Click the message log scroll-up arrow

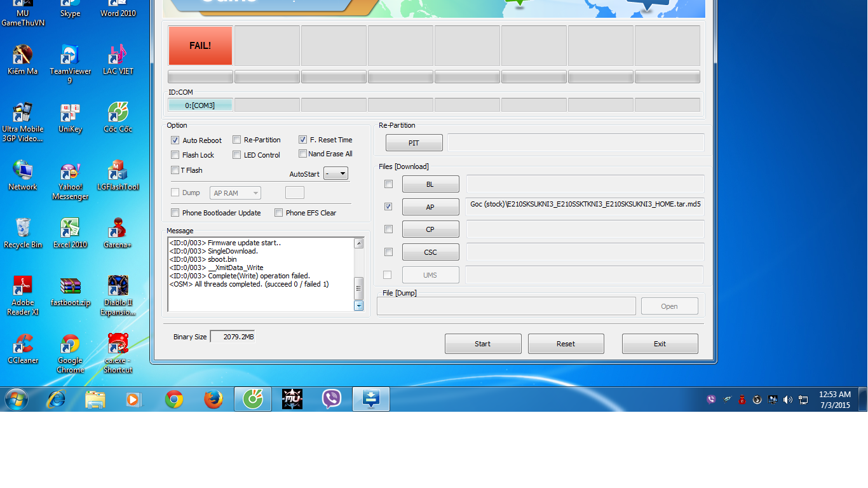pyautogui.click(x=359, y=243)
